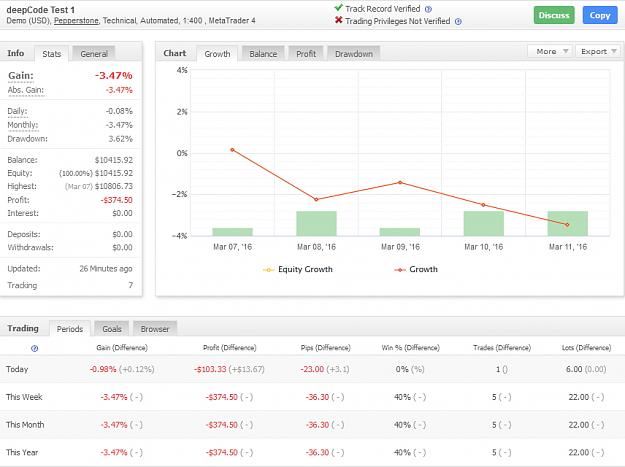This screenshot has width=625, height=467.
Task: Click the Gain label in the Info panel
Action: point(21,75)
